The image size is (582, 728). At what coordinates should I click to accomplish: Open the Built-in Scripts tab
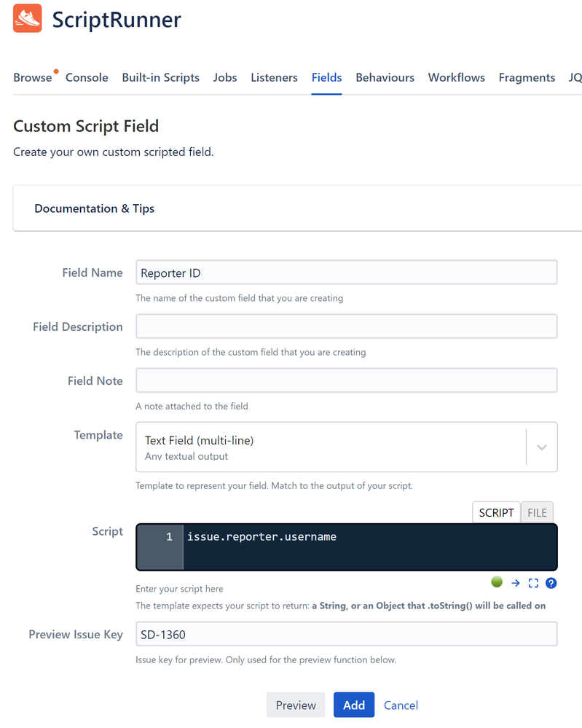coord(160,77)
